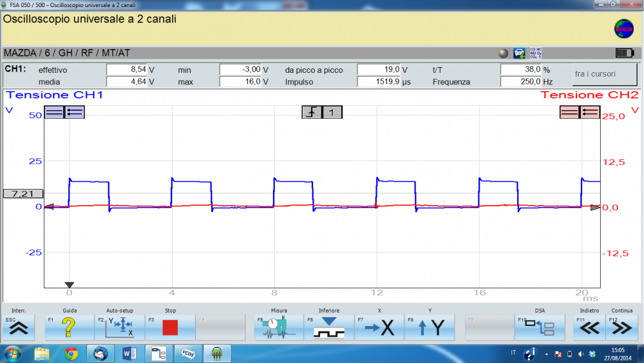Screen dimensions: 644x363
Task: Click the 'Tensione CH2' label
Action: [x=589, y=95]
